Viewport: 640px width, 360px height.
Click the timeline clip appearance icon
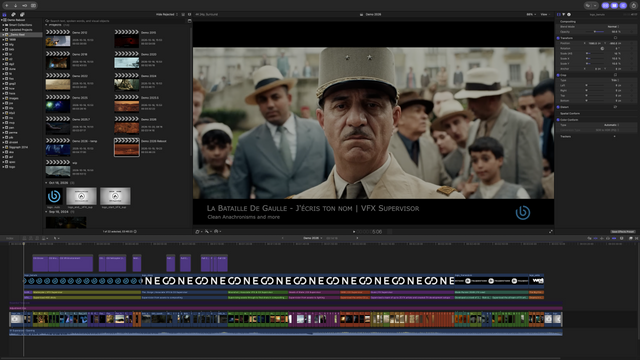click(622, 238)
